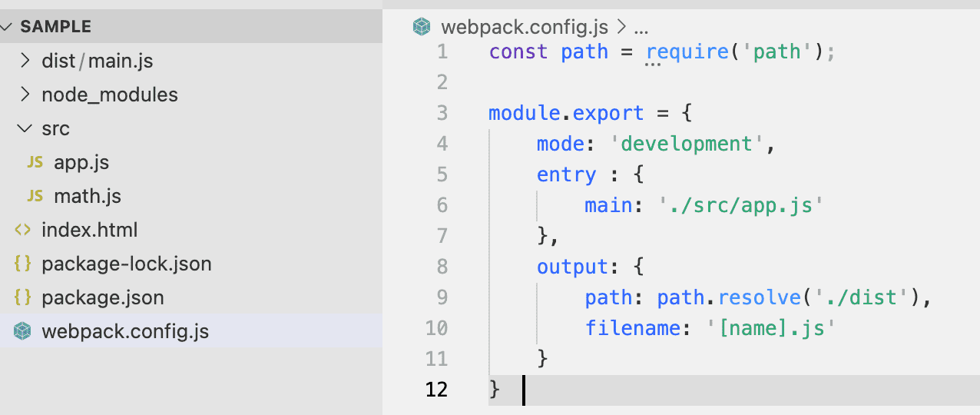
Task: Click the JS icon next to math.js
Action: [x=35, y=197]
